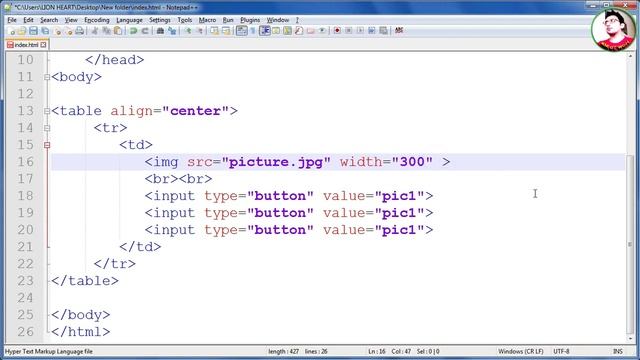Screen dimensions: 640x360
Task: Undo last edit with green arrow
Action: [133, 31]
